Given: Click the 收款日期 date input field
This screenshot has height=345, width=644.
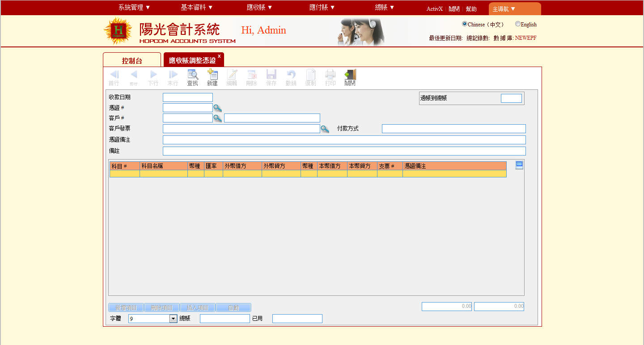Looking at the screenshot, I should tap(188, 97).
